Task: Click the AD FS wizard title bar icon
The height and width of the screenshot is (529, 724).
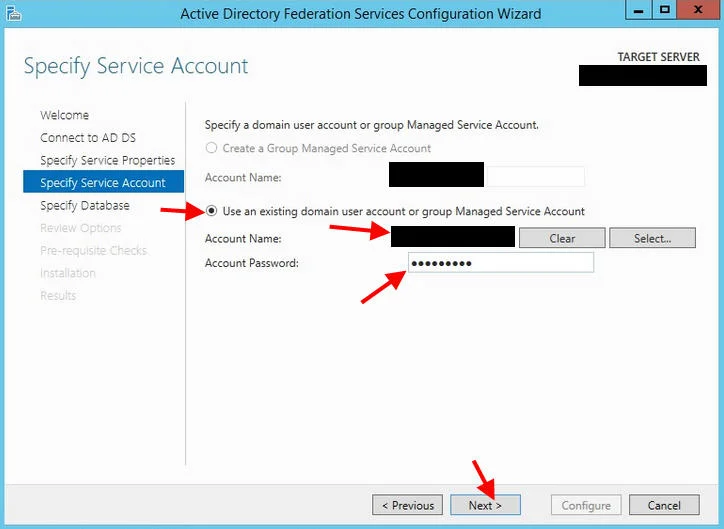Action: coord(14,14)
